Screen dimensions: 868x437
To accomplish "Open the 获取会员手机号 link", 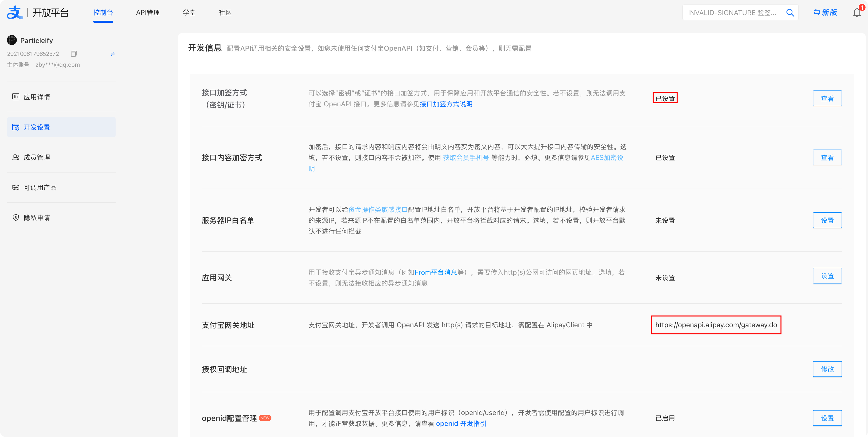I will pyautogui.click(x=466, y=157).
